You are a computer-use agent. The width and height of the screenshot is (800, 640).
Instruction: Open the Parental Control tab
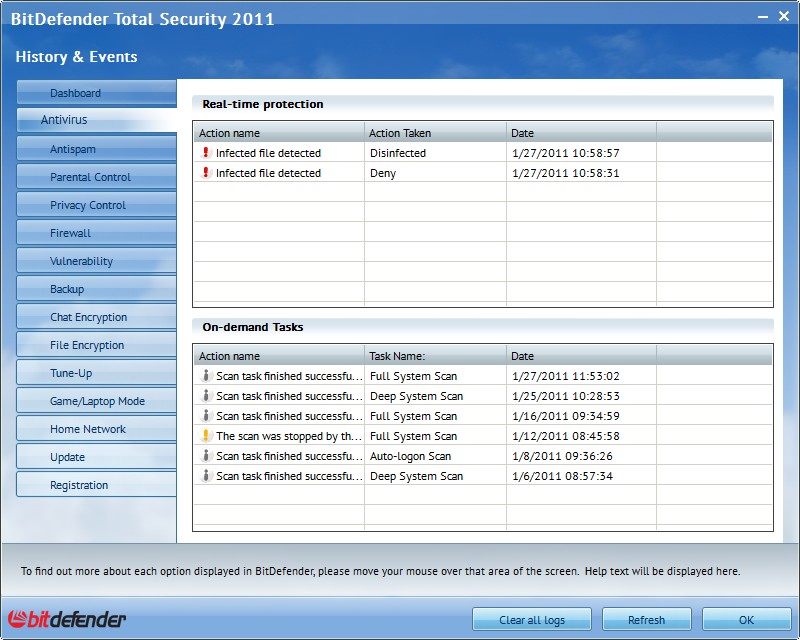click(x=96, y=177)
